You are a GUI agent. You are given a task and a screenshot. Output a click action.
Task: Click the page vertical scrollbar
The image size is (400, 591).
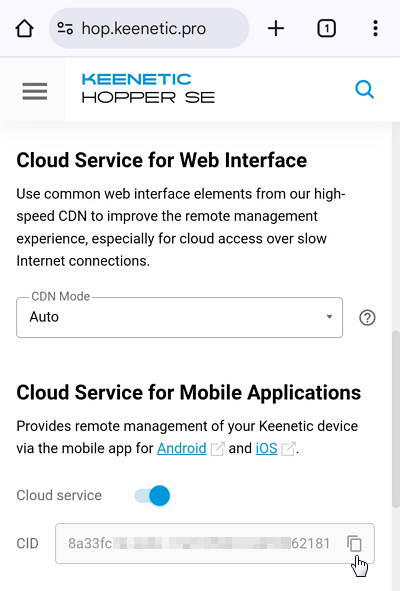(x=395, y=418)
